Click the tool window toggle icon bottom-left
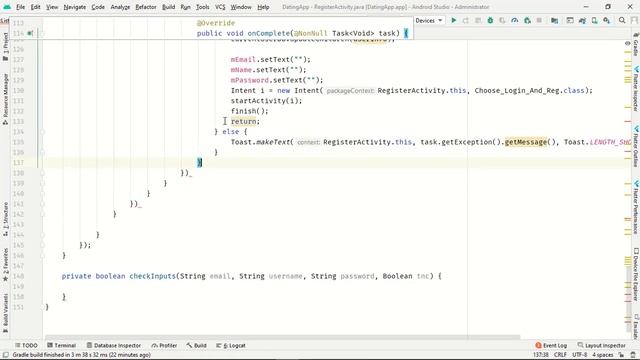Image resolution: width=640 pixels, height=360 pixels. pyautogui.click(x=5, y=355)
